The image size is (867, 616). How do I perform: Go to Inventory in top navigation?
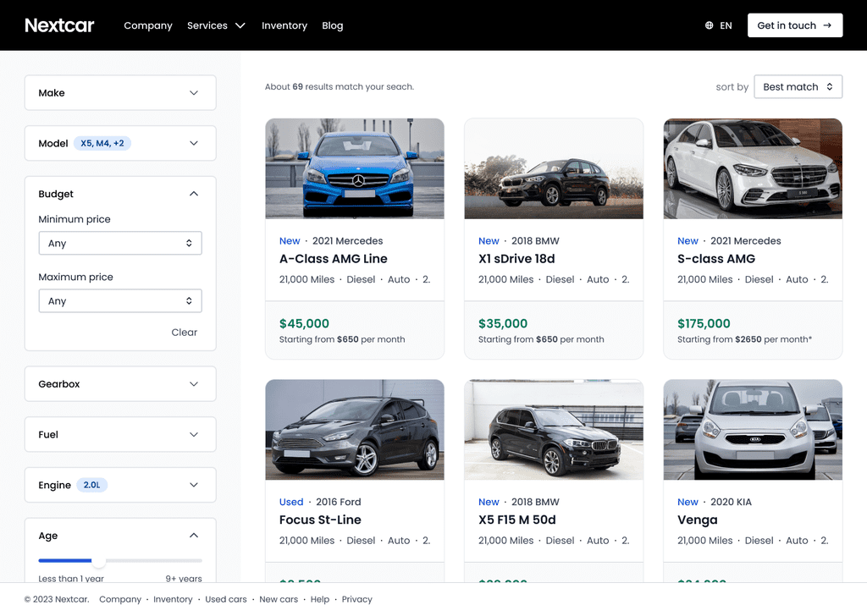click(284, 25)
